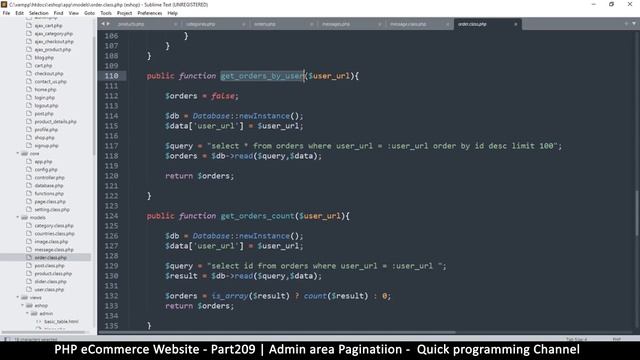640x360 pixels.
Task: Switch to the messages.php tab
Action: pos(336,24)
